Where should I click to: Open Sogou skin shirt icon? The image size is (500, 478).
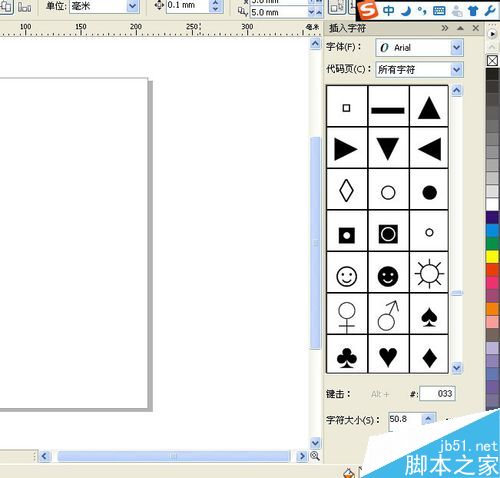click(473, 11)
